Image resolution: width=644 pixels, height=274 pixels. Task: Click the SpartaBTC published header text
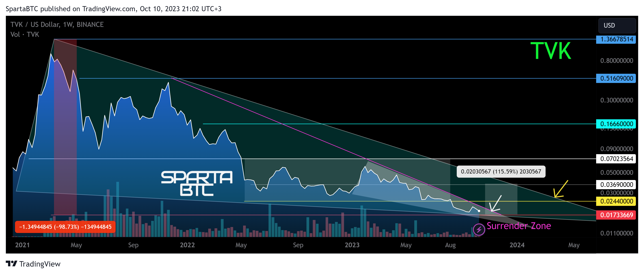tap(113, 9)
